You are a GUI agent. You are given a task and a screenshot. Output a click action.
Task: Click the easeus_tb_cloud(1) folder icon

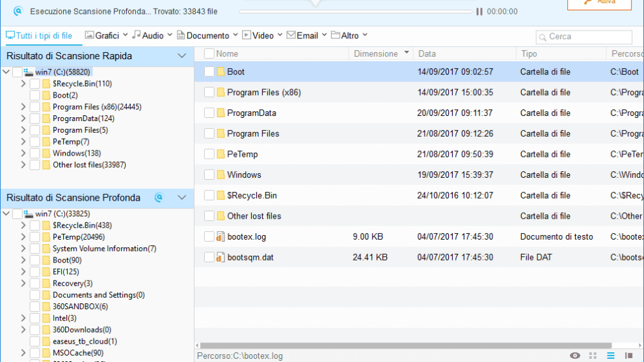pyautogui.click(x=46, y=341)
